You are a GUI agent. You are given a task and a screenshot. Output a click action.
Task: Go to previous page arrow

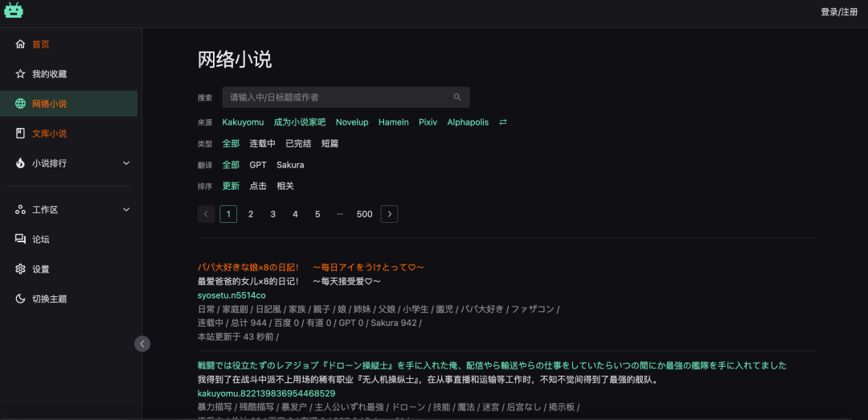point(206,214)
